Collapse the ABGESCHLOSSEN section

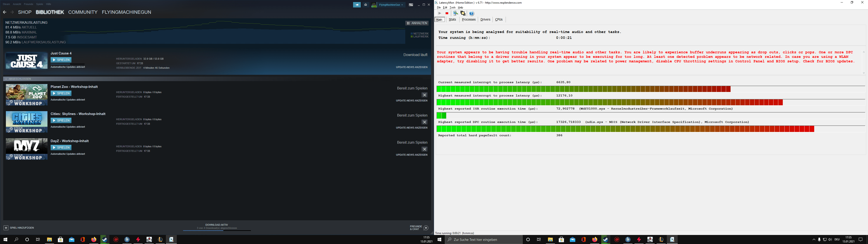[x=6, y=79]
